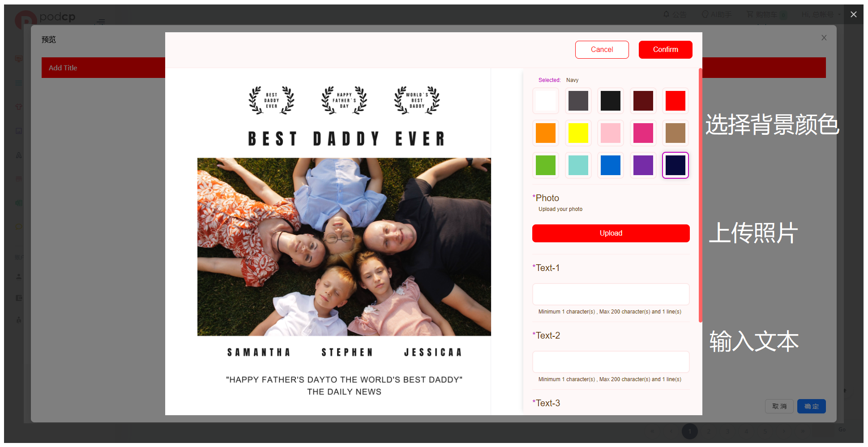Click the BEST DADDY EVER heading text
Viewport: 868px width, 447px height.
click(x=346, y=139)
